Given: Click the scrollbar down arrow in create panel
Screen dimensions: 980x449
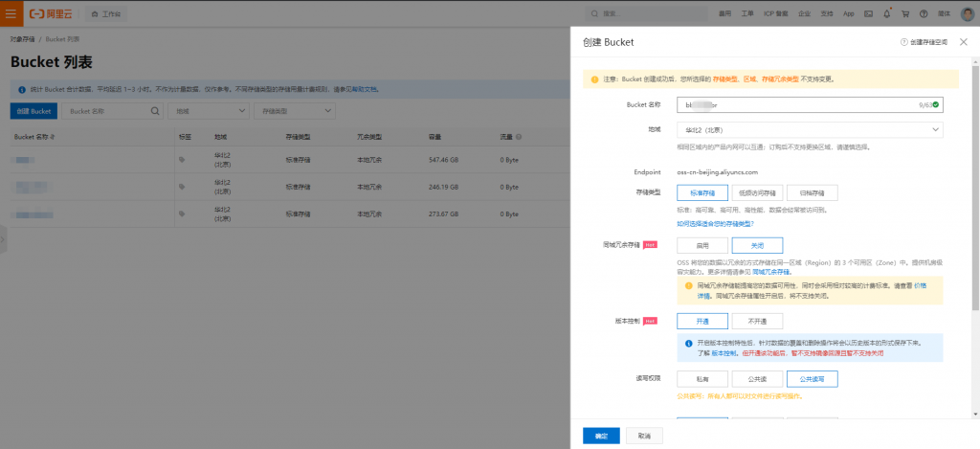Looking at the screenshot, I should click(975, 414).
